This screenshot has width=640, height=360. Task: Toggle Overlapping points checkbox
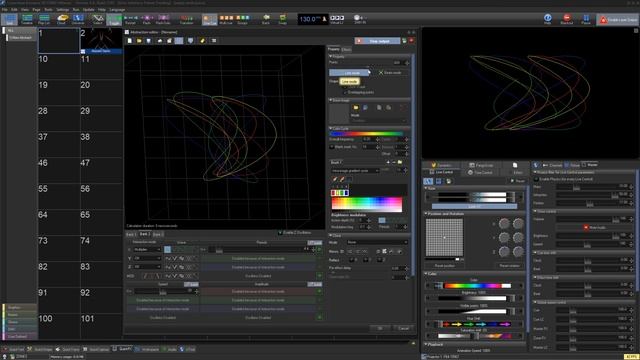coord(345,93)
